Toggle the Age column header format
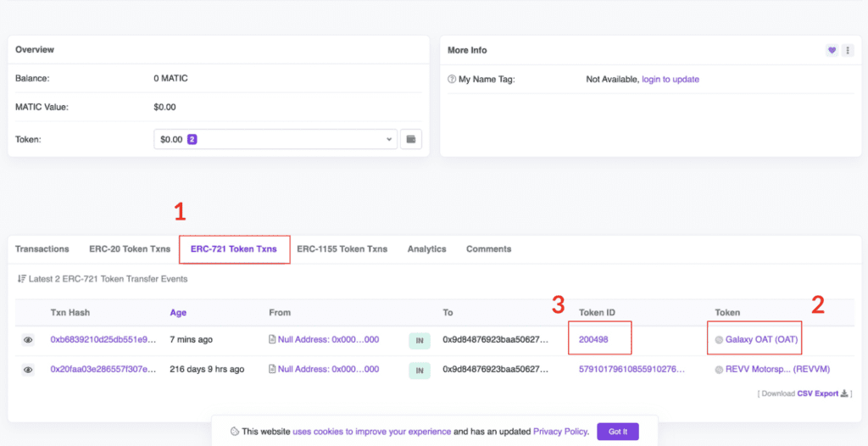The image size is (868, 446). point(178,313)
